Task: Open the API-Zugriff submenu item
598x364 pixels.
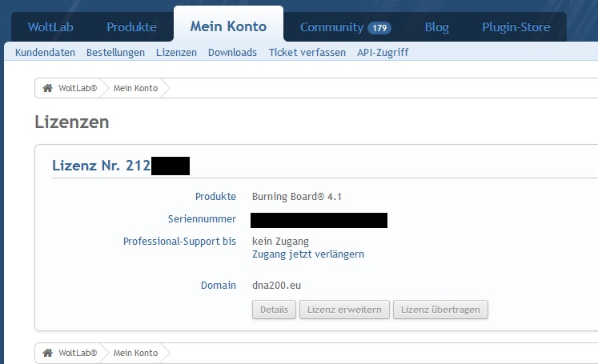Action: [x=383, y=53]
